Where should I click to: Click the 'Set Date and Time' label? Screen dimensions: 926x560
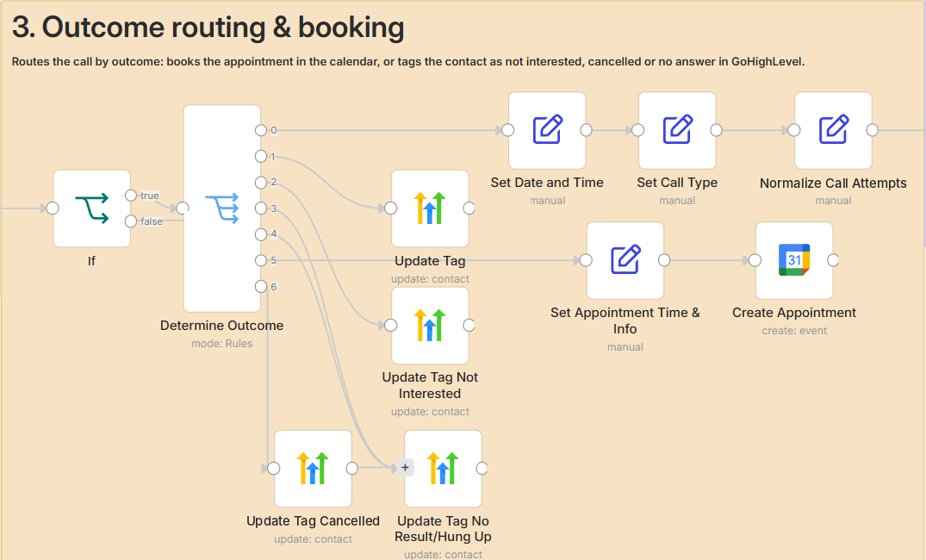pos(547,184)
